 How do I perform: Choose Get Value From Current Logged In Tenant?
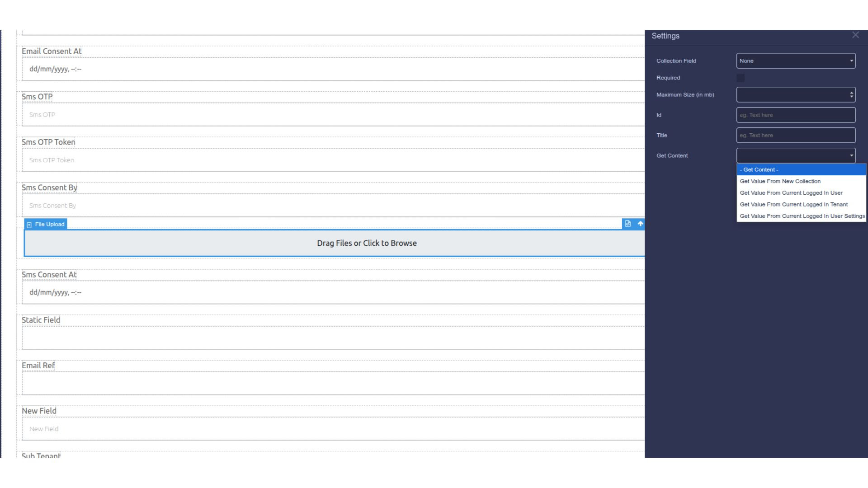[801, 205]
